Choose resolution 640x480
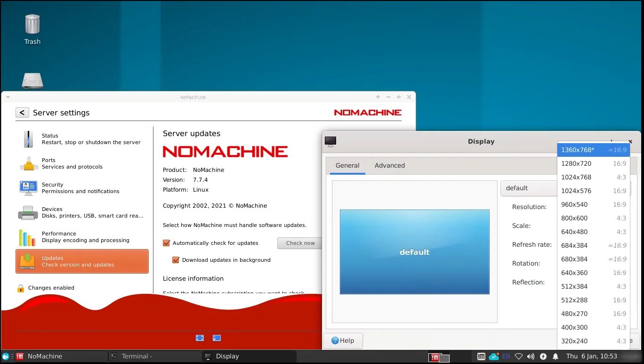This screenshot has height=364, width=644. pyautogui.click(x=593, y=232)
